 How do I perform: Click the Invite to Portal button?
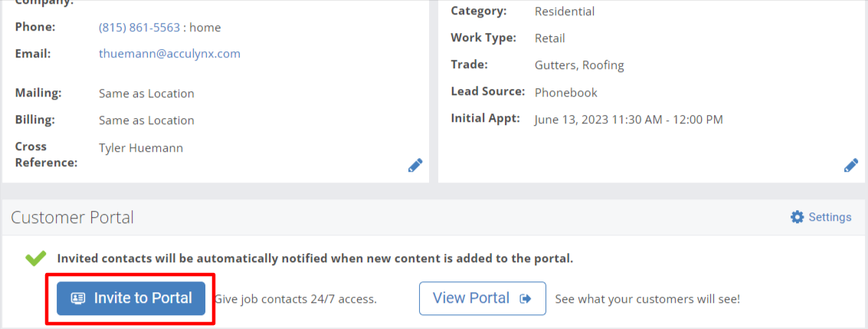[x=131, y=298]
